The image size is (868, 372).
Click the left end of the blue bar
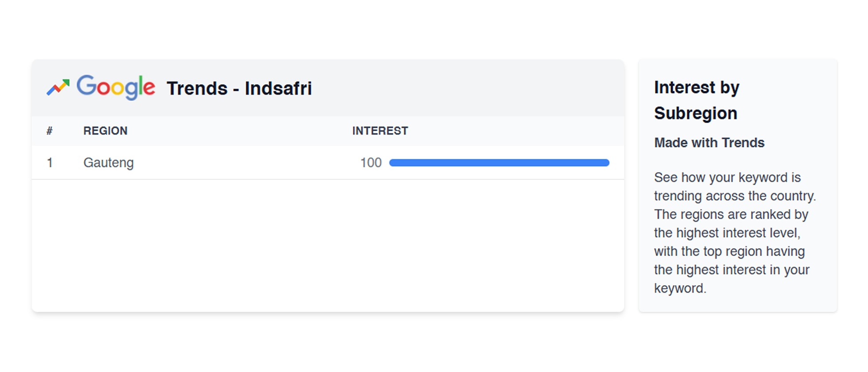(x=392, y=163)
